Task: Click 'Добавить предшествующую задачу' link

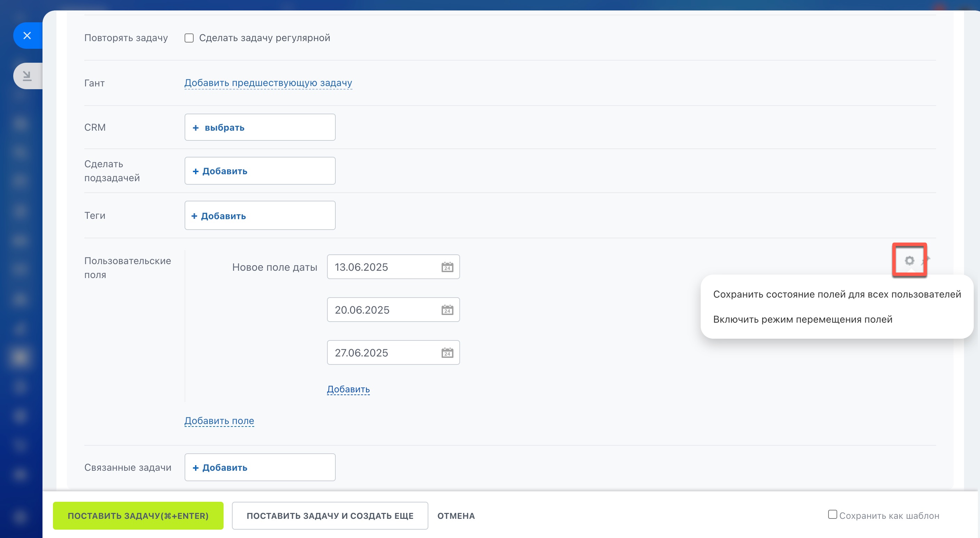Action: 268,83
